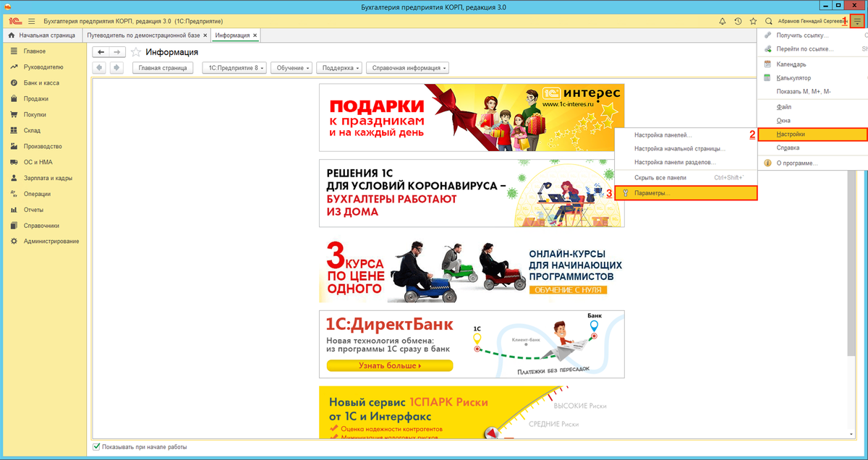Image resolution: width=868 pixels, height=460 pixels.
Task: Open the Файл submenu
Action: 812,107
